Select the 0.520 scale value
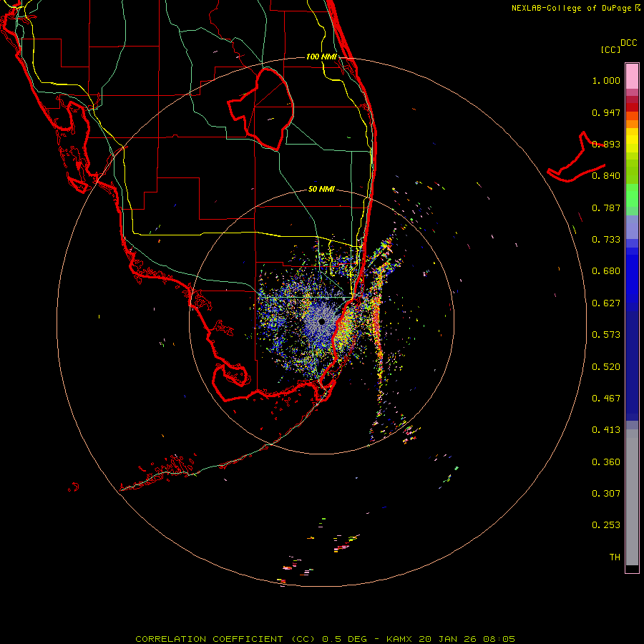The width and height of the screenshot is (644, 644). pyautogui.click(x=606, y=367)
